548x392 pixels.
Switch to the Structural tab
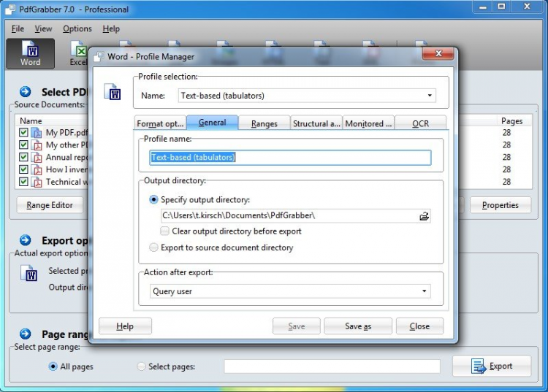point(316,123)
